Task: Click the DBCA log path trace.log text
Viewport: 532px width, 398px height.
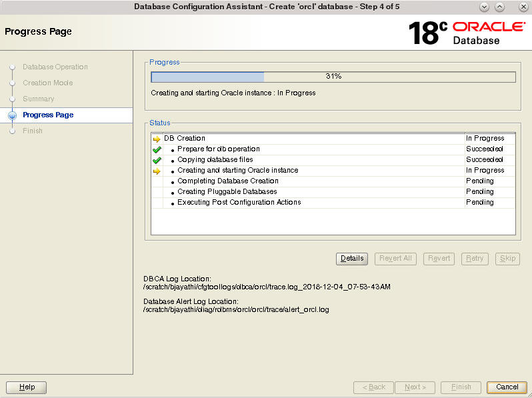Action: coord(267,287)
